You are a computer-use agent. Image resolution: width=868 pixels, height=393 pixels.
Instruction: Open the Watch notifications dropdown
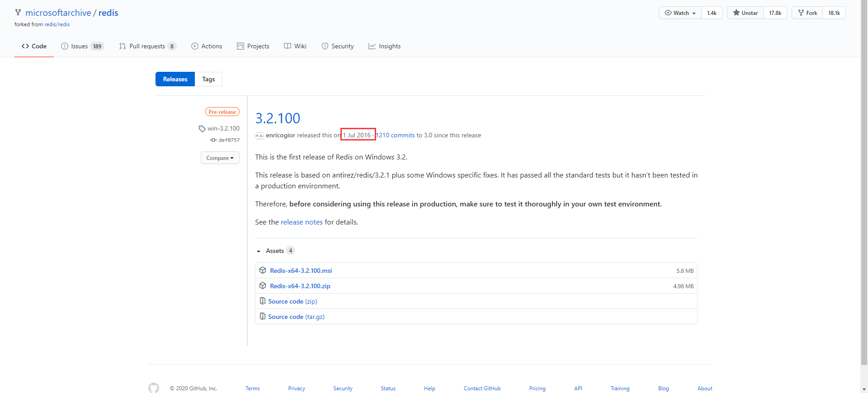click(680, 13)
